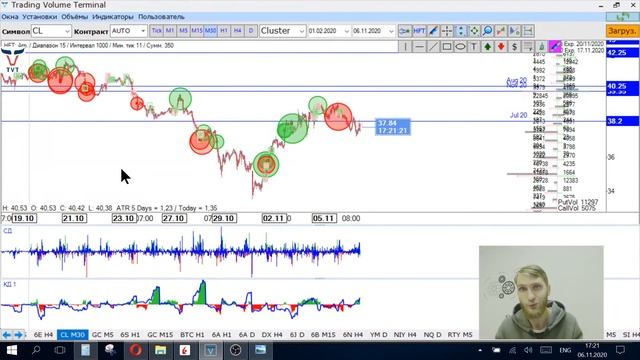Viewport: 640px width, 360px height.
Task: Open the lines list dropdown icon
Action: pos(528,47)
